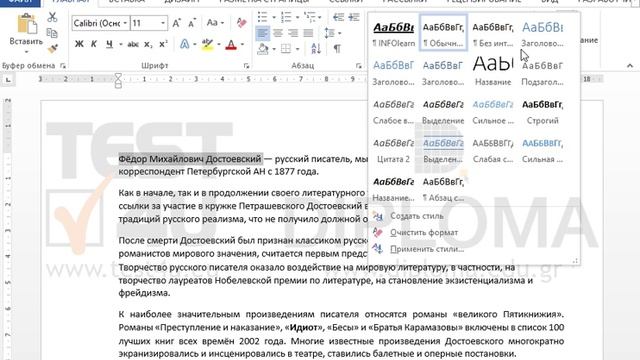This screenshot has height=360, width=640.
Task: Toggle subscript x₂ formatting
Action: pos(148,44)
